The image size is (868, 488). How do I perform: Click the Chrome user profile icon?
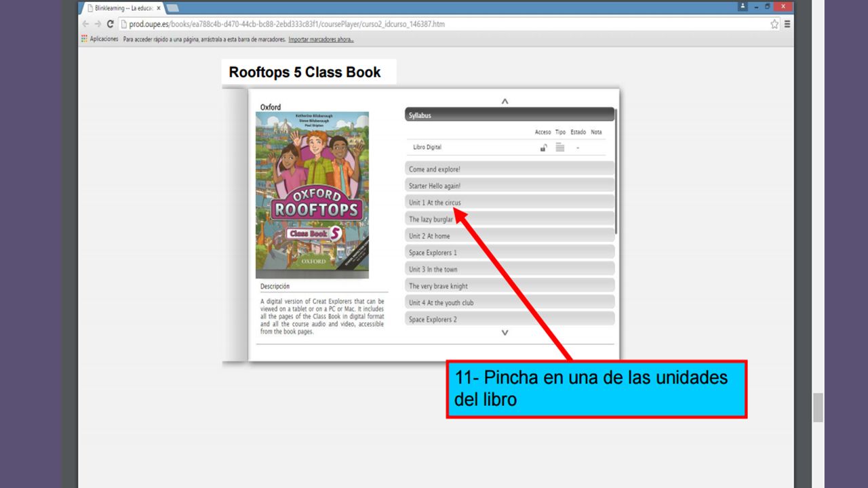tap(743, 6)
